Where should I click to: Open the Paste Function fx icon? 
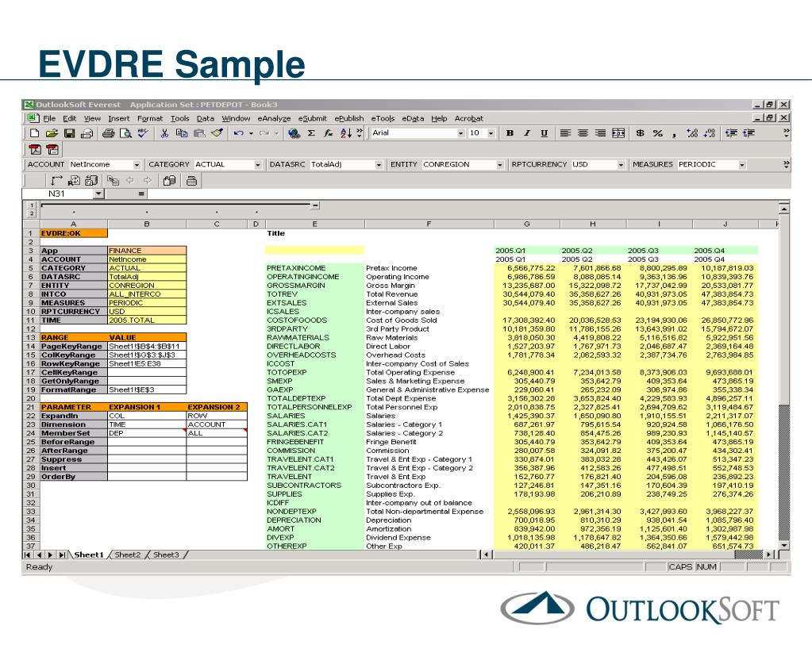(x=329, y=133)
